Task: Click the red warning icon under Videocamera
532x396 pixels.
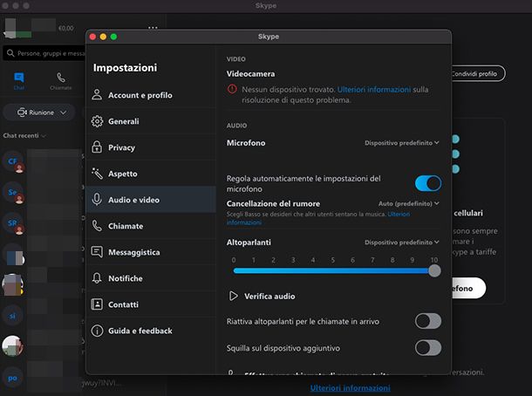Action: [232, 89]
